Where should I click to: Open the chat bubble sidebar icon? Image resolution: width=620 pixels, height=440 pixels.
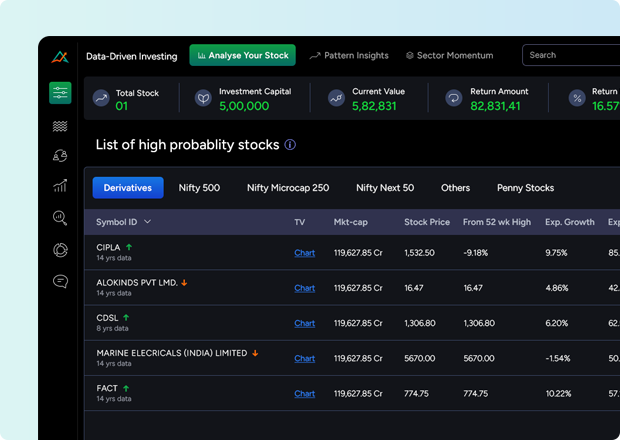(60, 281)
